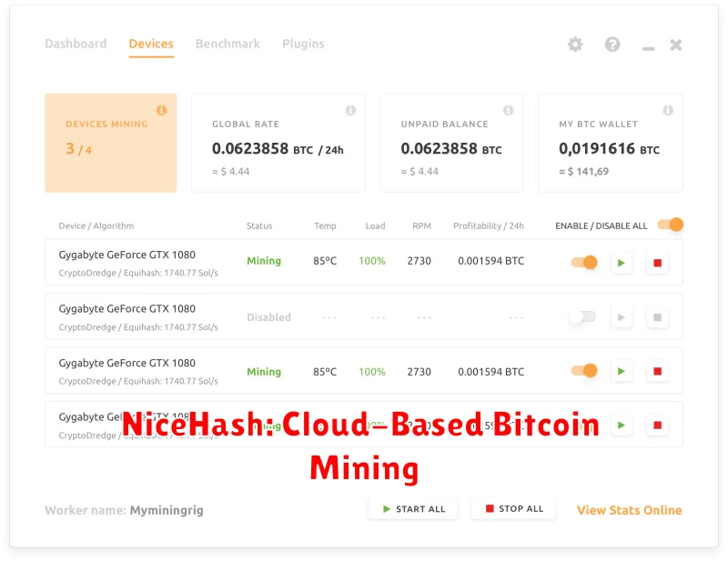Open the settings gear icon
Image resolution: width=728 pixels, height=561 pixels.
click(575, 45)
